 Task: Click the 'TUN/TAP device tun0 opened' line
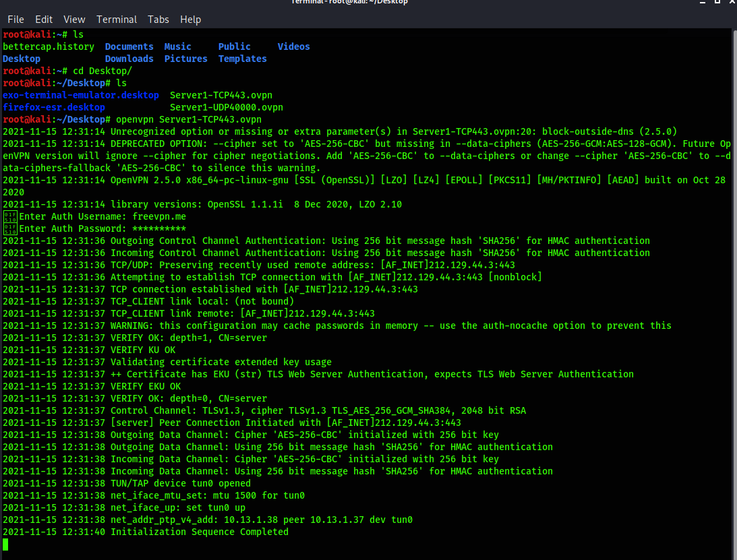[x=127, y=483]
